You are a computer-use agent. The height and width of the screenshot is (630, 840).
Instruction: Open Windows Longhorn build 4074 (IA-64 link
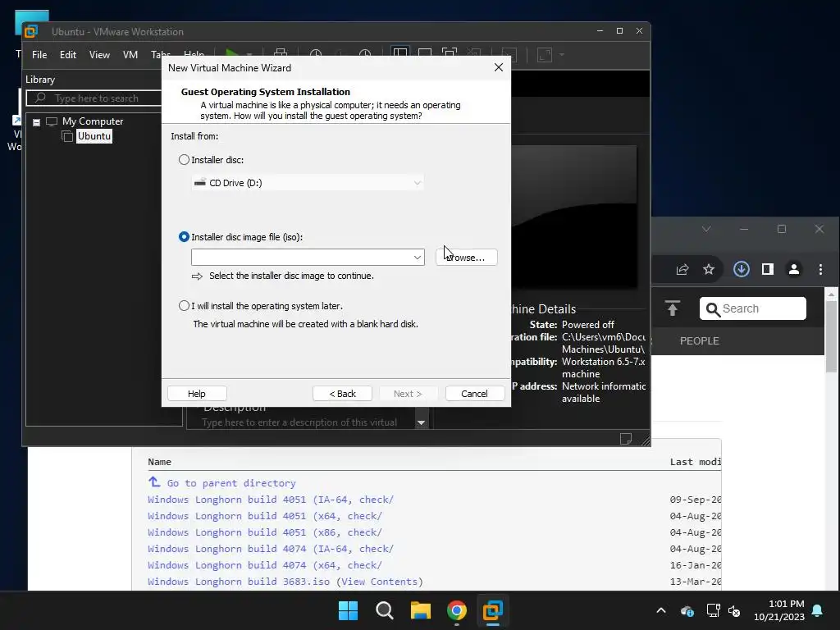coord(271,549)
